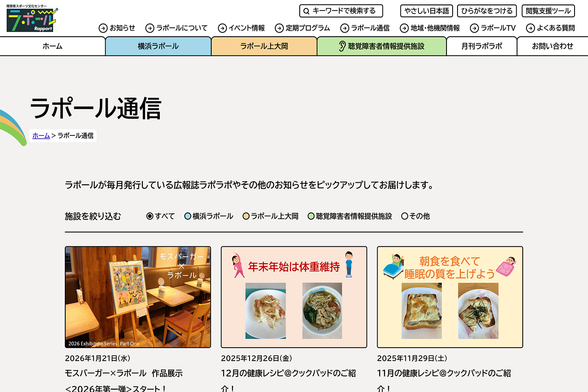Switch to やさしい日本語 mode
Screen dimensions: 588x392
pyautogui.click(x=427, y=11)
